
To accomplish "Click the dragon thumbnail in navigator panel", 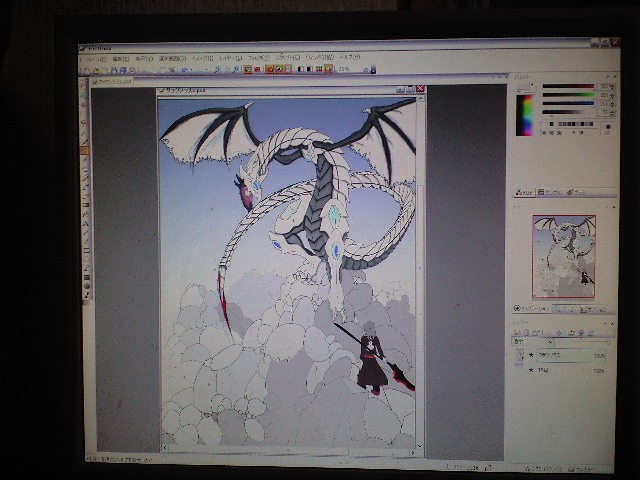I will click(564, 256).
